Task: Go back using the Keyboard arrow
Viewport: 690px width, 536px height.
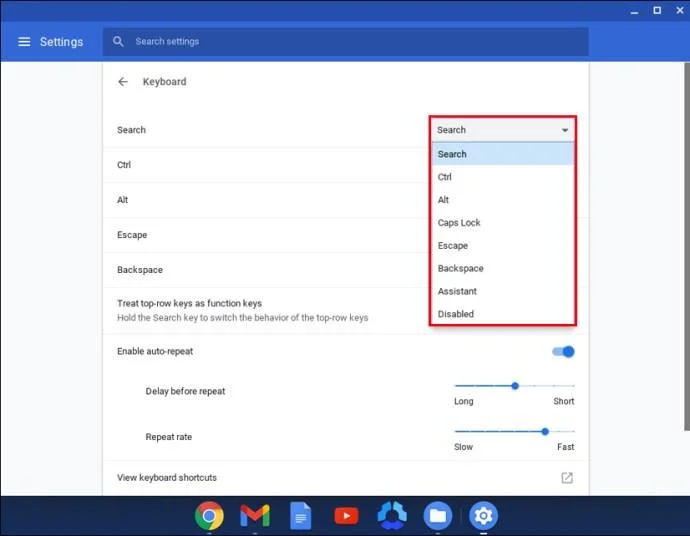Action: click(x=123, y=82)
